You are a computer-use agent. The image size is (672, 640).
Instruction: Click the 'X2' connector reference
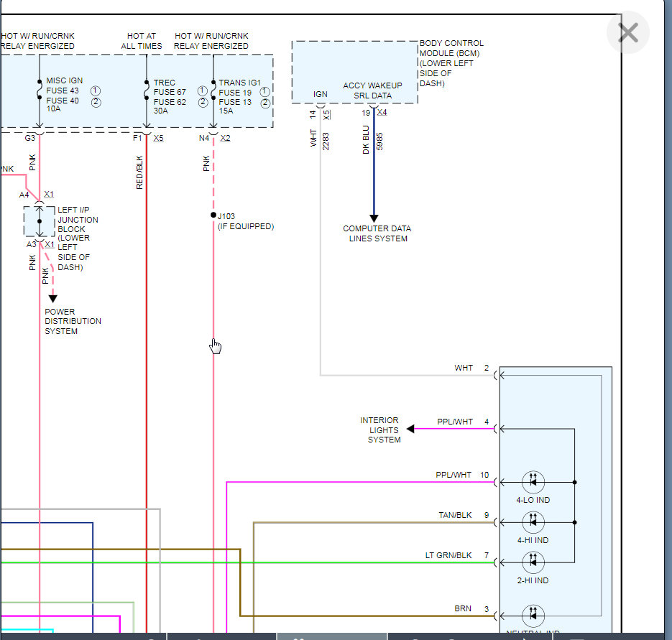point(225,138)
